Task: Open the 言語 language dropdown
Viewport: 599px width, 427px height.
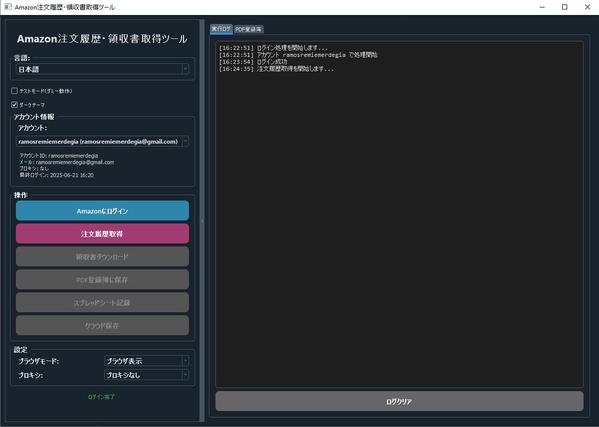Action: 102,69
